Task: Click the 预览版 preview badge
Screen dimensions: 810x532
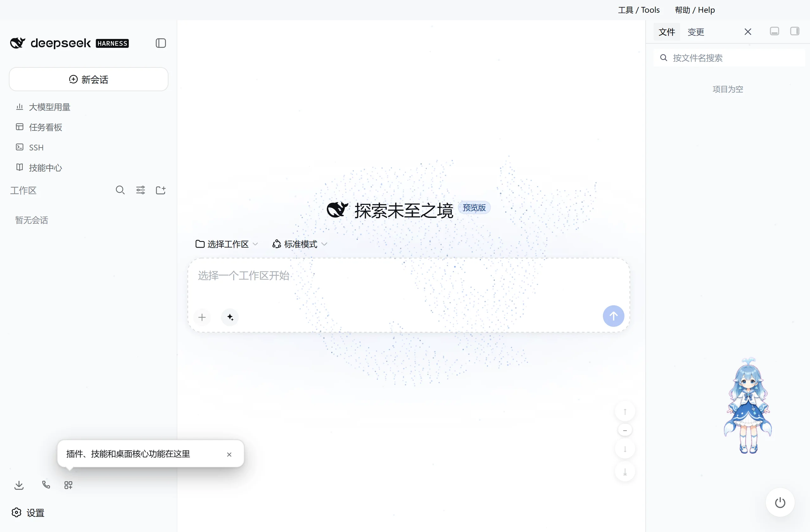Action: (x=474, y=208)
